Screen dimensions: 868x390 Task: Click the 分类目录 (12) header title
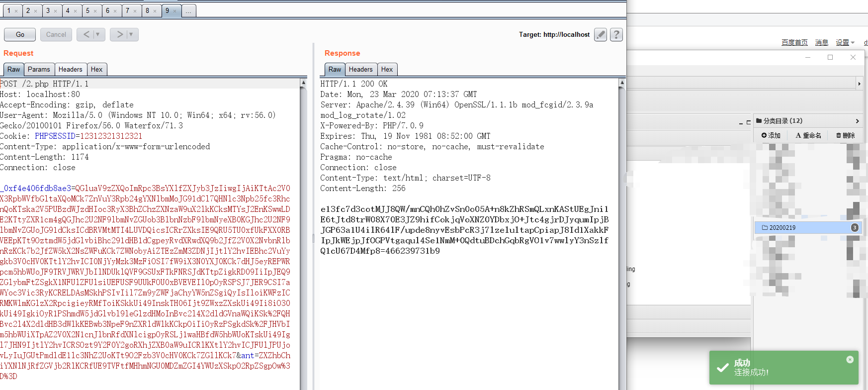783,121
